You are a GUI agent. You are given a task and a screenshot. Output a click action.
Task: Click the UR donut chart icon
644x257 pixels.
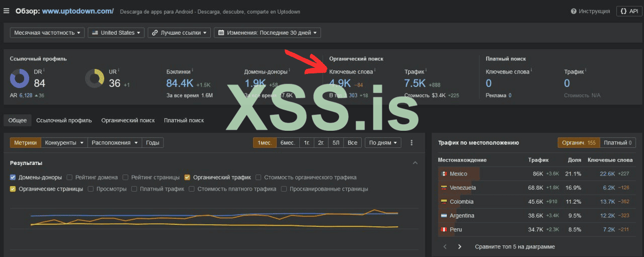[95, 78]
